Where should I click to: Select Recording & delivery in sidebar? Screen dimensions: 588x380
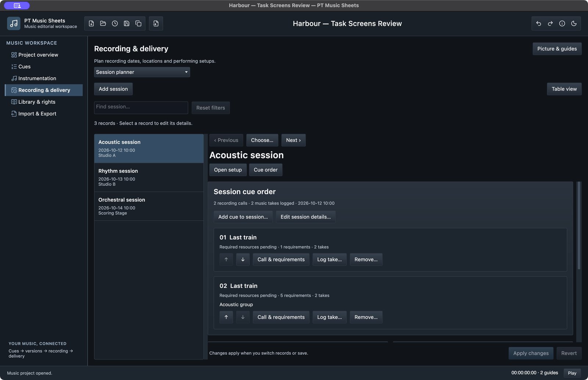click(44, 90)
